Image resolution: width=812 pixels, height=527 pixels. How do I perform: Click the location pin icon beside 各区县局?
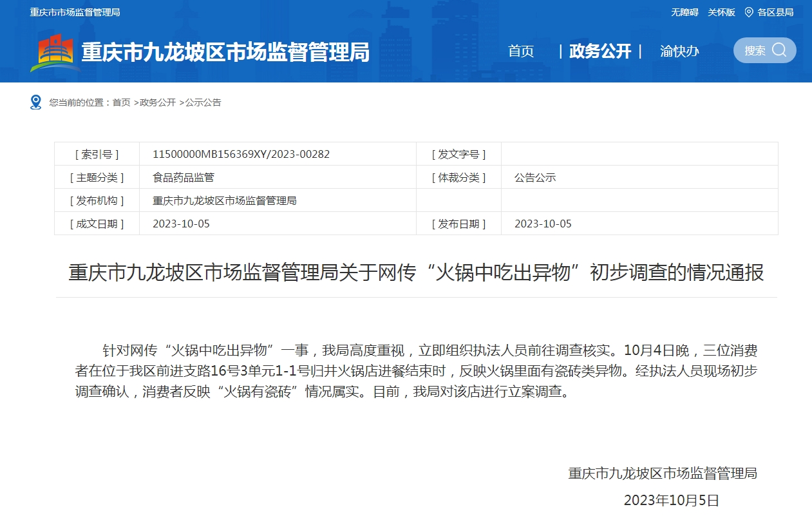click(x=748, y=12)
